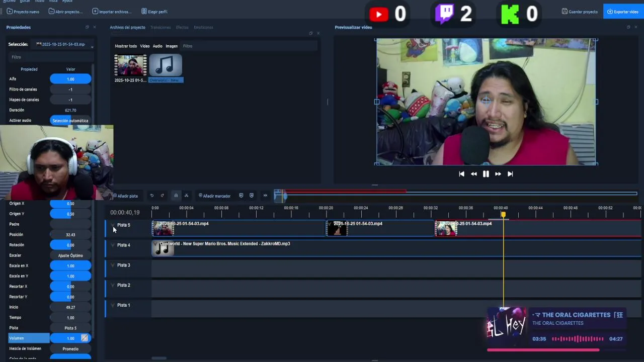Adjust the Origen X 0.50 slider
This screenshot has height=362, width=644.
70,204
